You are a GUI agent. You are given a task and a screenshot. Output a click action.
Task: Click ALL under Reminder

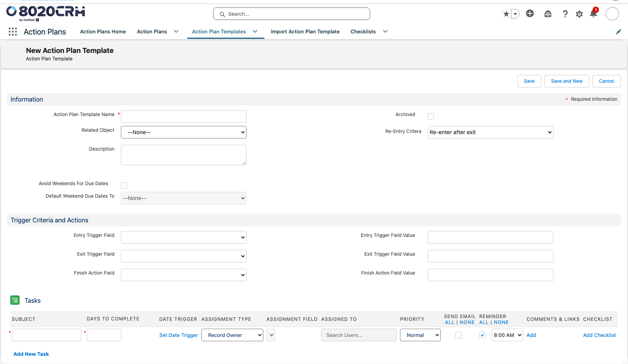coord(484,322)
